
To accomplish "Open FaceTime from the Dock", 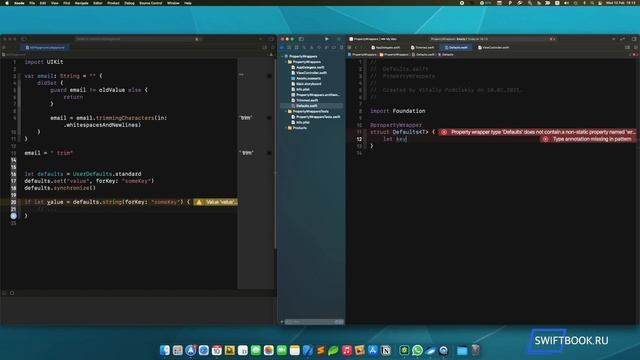I will 282,350.
